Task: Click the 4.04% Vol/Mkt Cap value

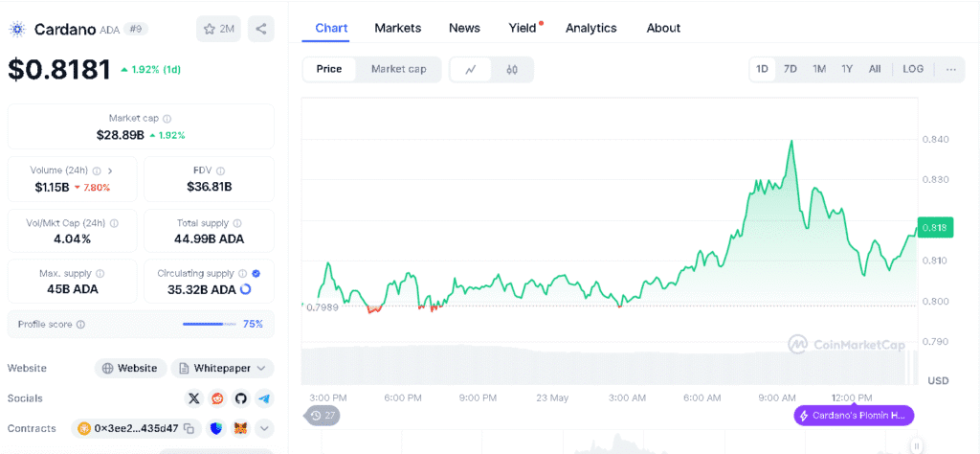Action: pyautogui.click(x=72, y=238)
